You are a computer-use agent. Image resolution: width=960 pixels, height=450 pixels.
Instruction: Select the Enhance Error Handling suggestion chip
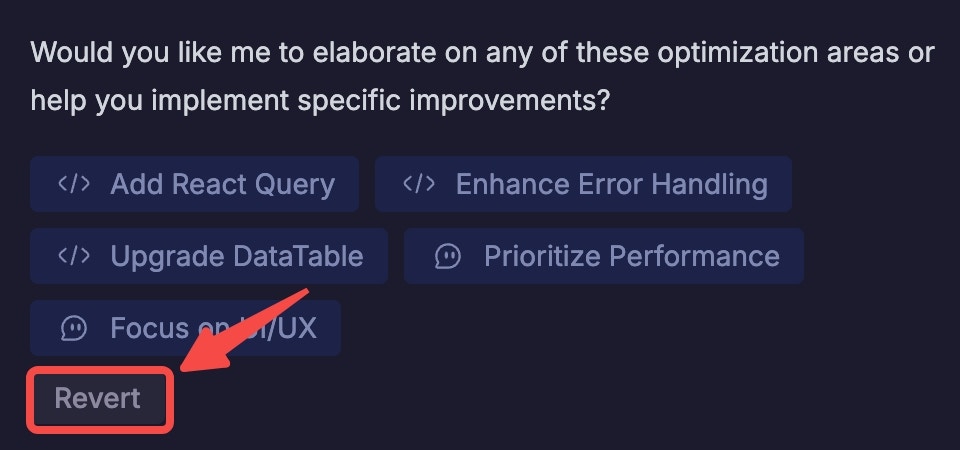(x=583, y=184)
